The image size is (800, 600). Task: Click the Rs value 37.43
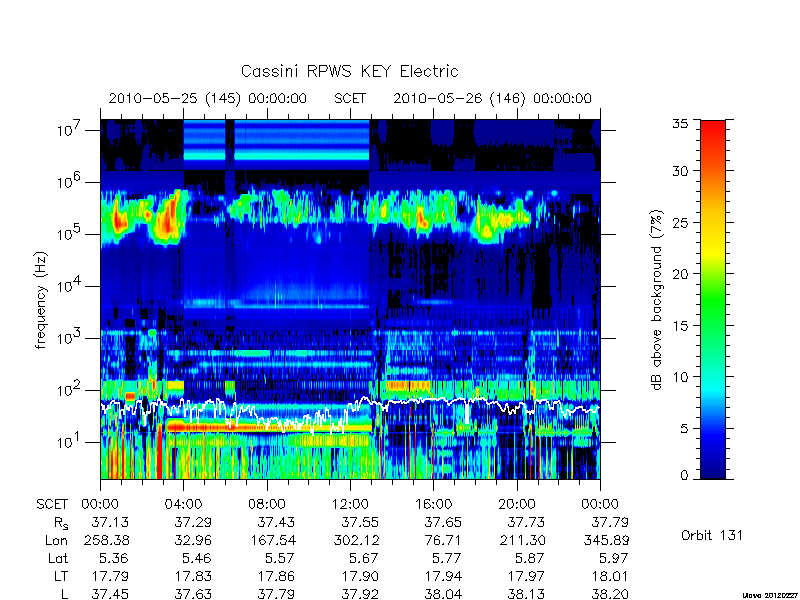coord(277,522)
